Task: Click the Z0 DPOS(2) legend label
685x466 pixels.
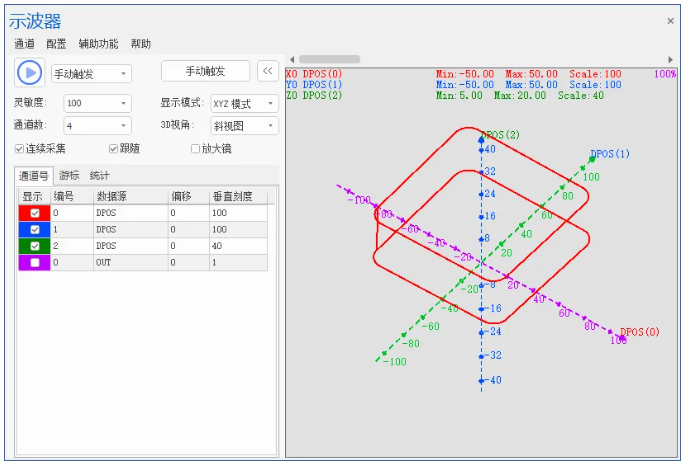Action: click(314, 95)
